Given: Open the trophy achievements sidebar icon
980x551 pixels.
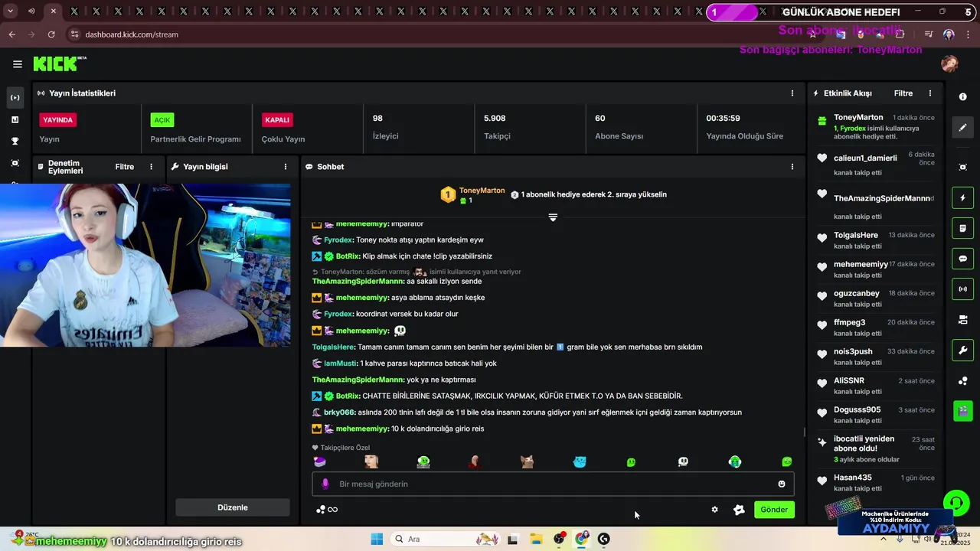Looking at the screenshot, I should (15, 141).
